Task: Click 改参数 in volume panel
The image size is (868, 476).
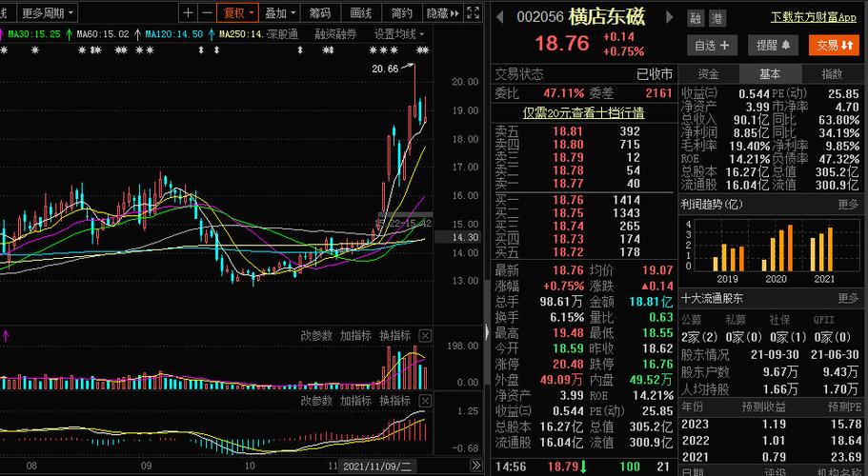Action: coord(316,335)
